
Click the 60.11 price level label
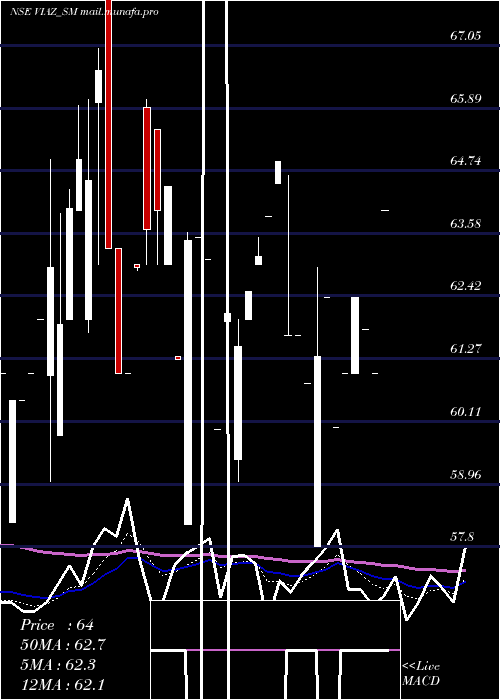(466, 411)
